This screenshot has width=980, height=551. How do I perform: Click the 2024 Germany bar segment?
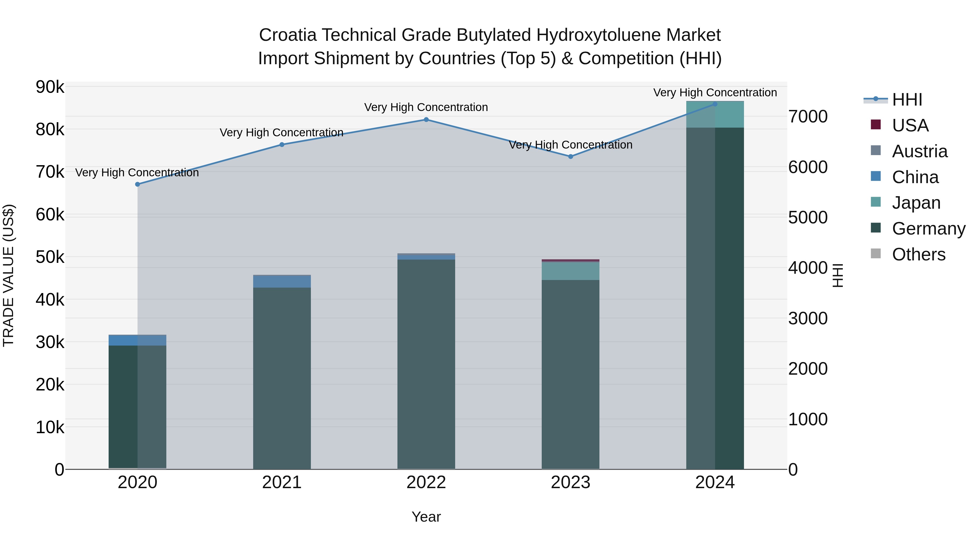715,298
